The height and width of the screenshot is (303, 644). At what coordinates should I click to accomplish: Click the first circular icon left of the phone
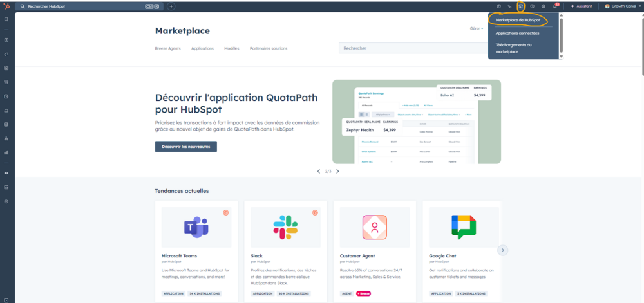498,6
